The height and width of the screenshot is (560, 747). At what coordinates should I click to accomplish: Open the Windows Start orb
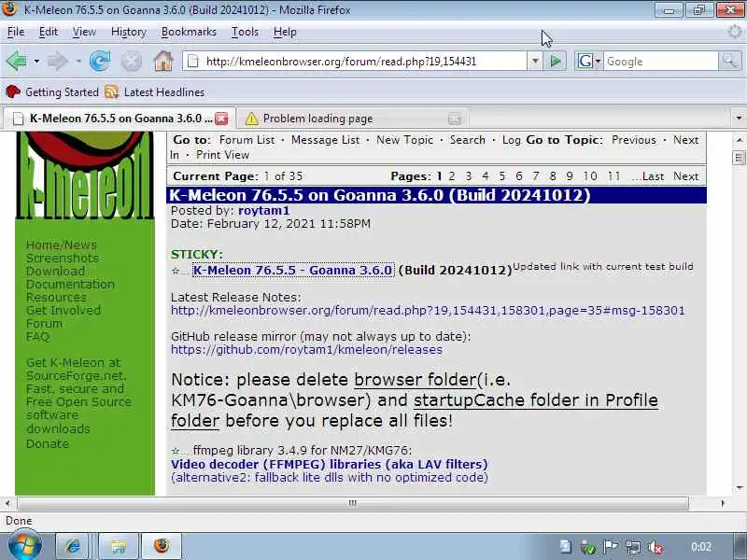click(x=24, y=546)
